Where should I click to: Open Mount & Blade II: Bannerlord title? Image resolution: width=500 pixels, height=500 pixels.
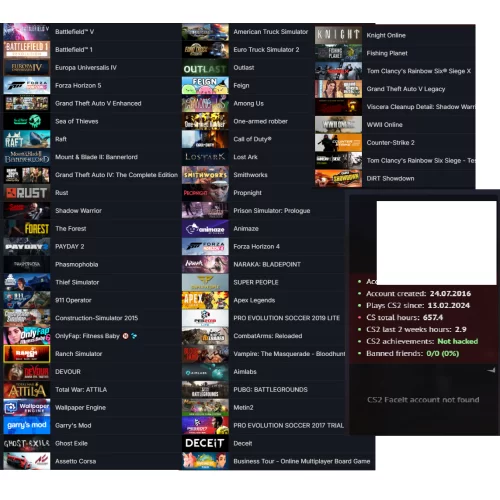[96, 157]
